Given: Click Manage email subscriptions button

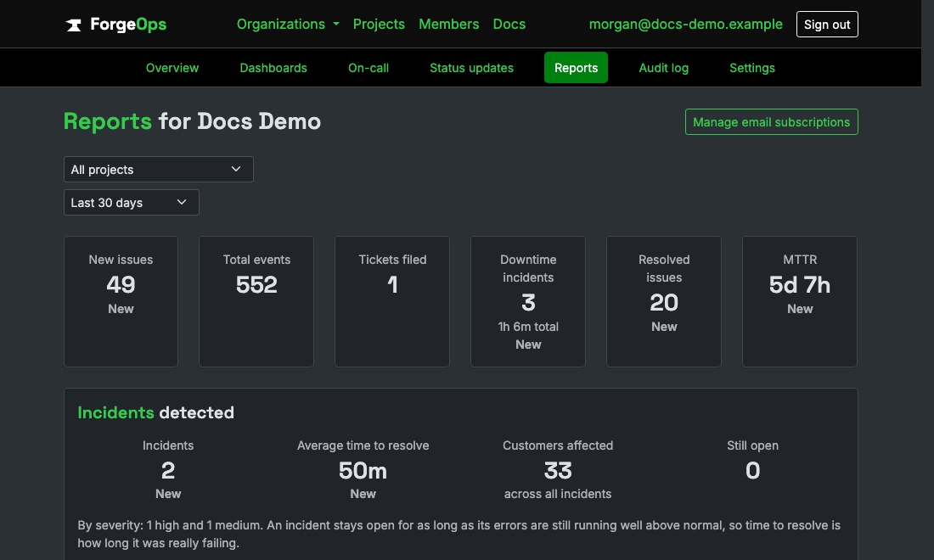Looking at the screenshot, I should 771,122.
